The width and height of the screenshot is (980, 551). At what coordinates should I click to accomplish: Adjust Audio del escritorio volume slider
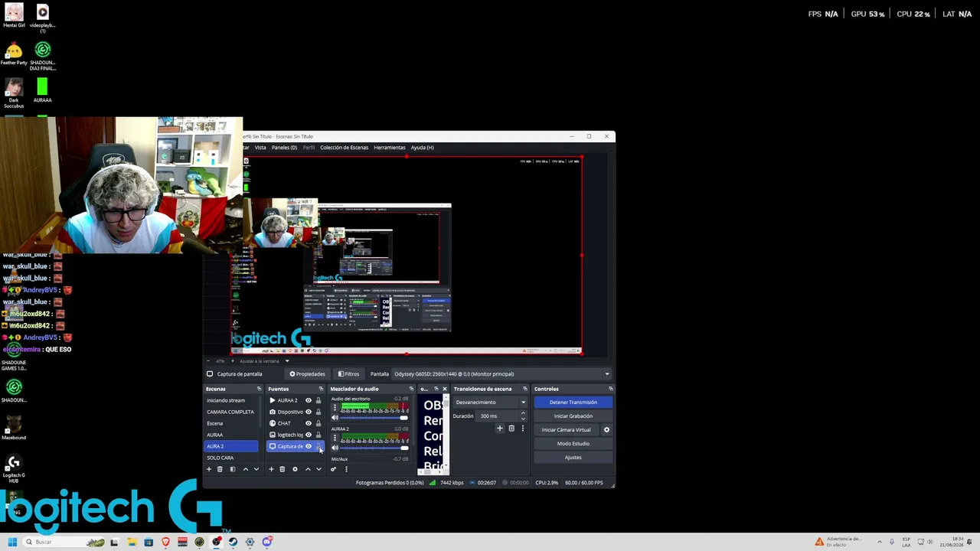(x=374, y=419)
